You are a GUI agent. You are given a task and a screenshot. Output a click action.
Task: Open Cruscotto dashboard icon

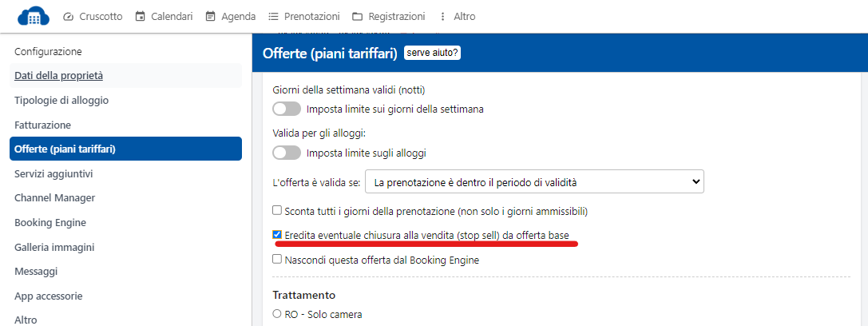click(x=68, y=16)
